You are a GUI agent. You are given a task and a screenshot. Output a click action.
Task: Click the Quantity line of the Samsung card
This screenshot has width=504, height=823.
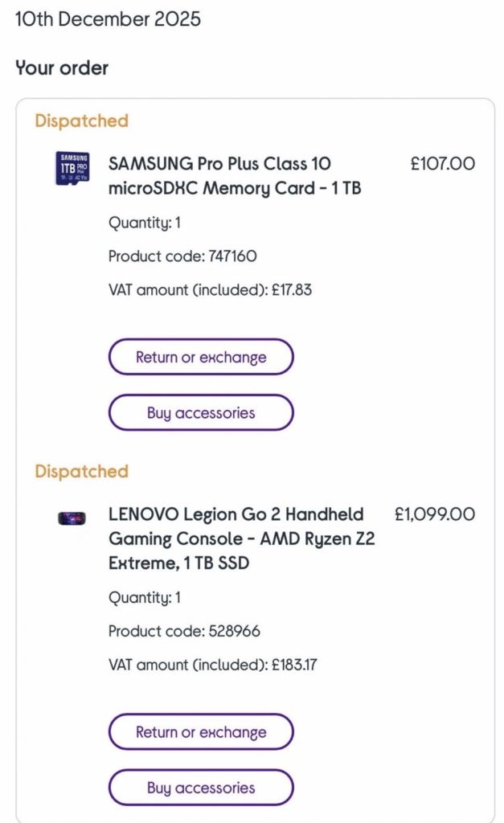coord(145,223)
